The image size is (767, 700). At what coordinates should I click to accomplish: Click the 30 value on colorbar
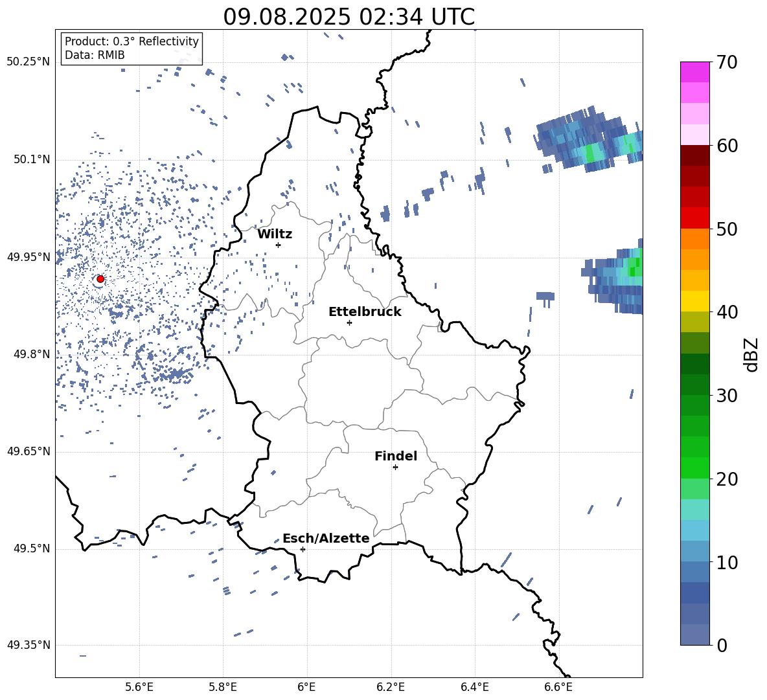click(x=727, y=395)
